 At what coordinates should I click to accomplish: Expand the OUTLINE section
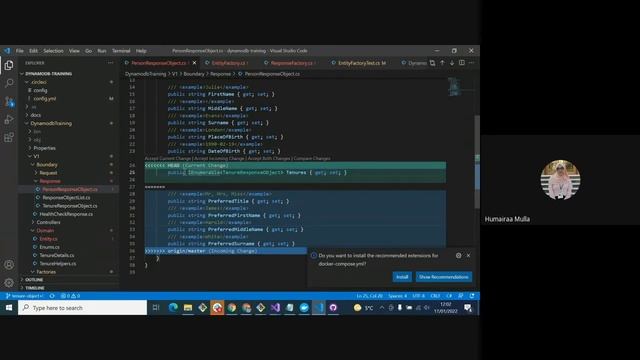[34, 280]
